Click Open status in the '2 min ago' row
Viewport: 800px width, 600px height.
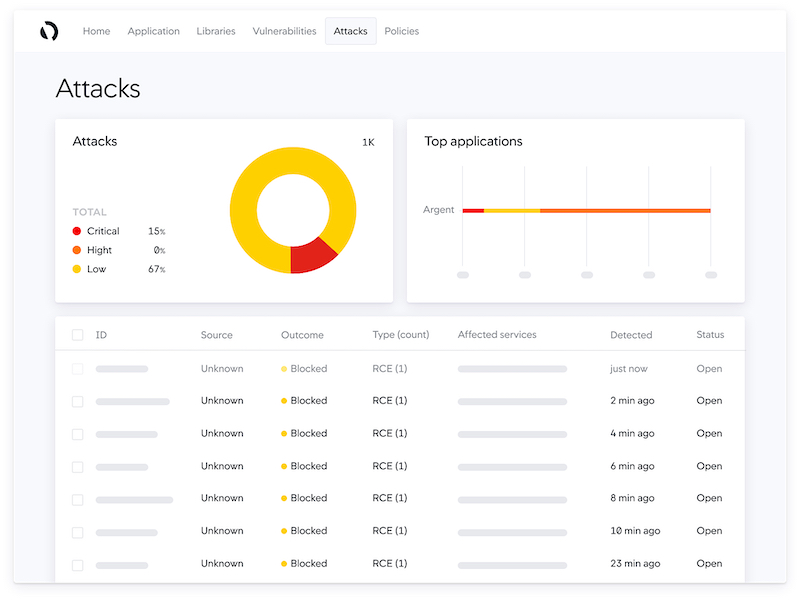point(709,401)
